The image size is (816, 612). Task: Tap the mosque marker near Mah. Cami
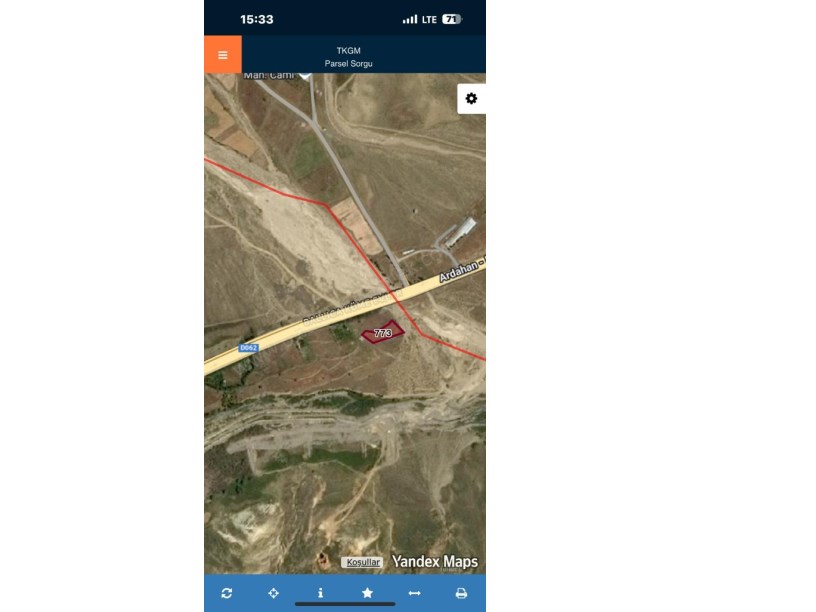tap(305, 76)
